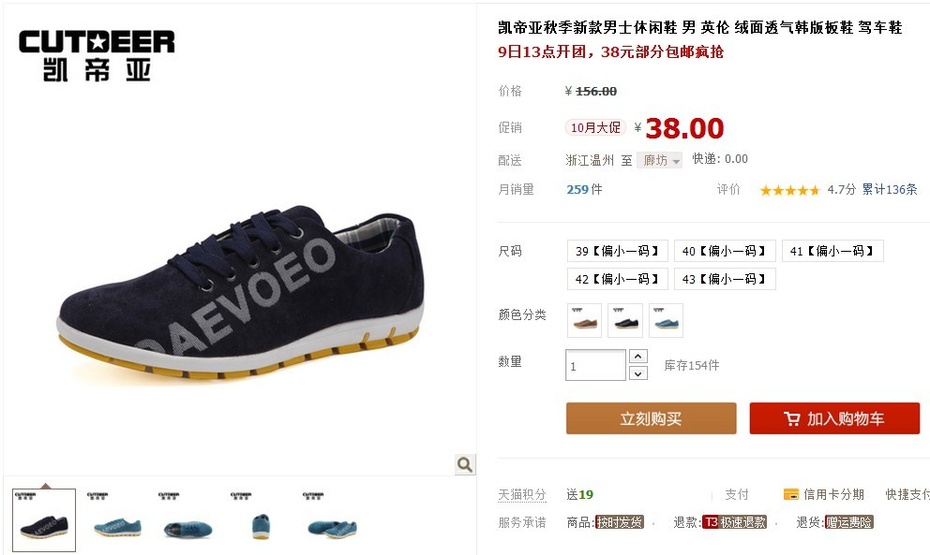Select size 41 option

(833, 251)
